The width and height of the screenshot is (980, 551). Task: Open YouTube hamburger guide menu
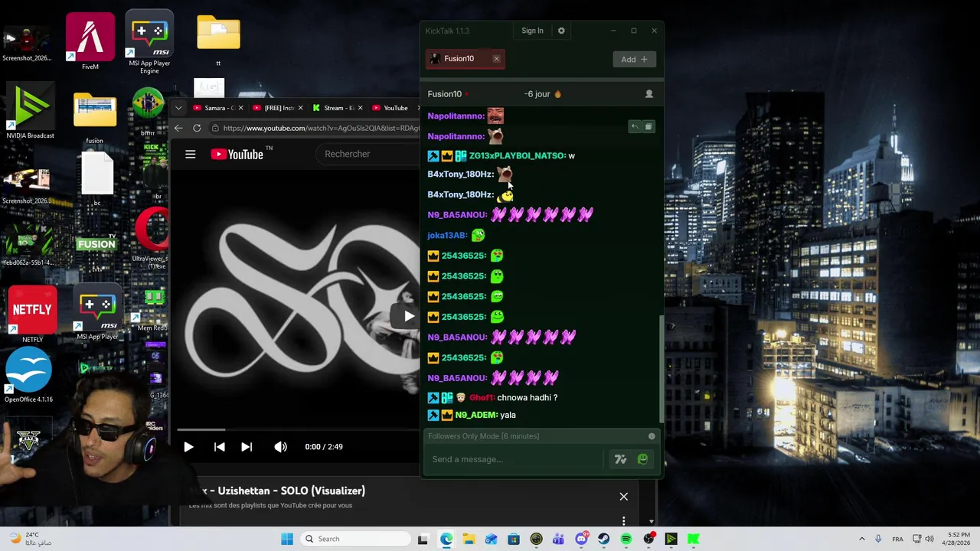pos(191,154)
